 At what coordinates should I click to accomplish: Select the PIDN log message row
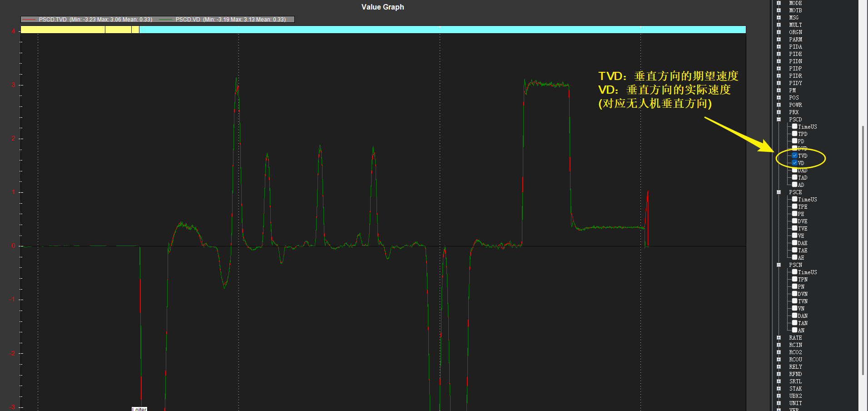click(795, 61)
